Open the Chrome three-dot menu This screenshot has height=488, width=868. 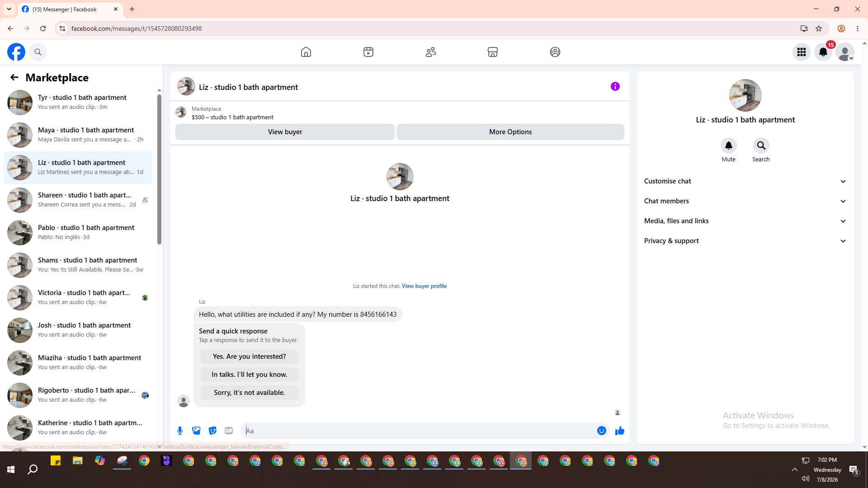coord(858,28)
